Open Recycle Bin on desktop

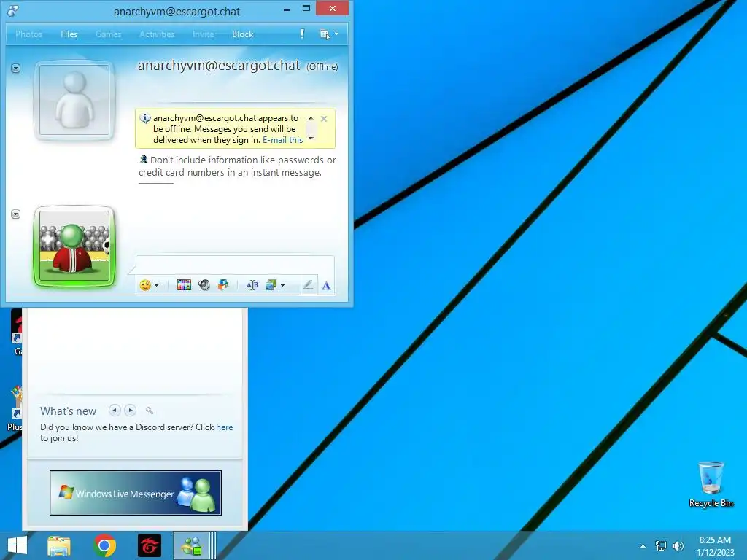pos(711,484)
